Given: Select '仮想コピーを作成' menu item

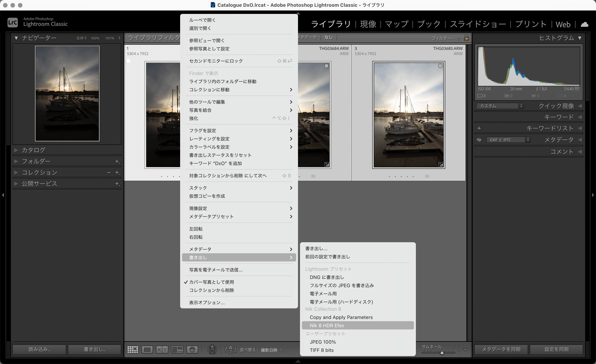Looking at the screenshot, I should (239, 196).
